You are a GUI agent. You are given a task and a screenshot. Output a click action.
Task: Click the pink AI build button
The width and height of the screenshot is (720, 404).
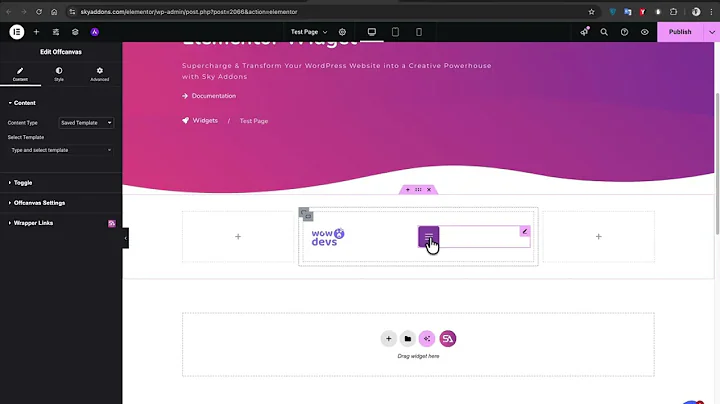pyautogui.click(x=427, y=339)
